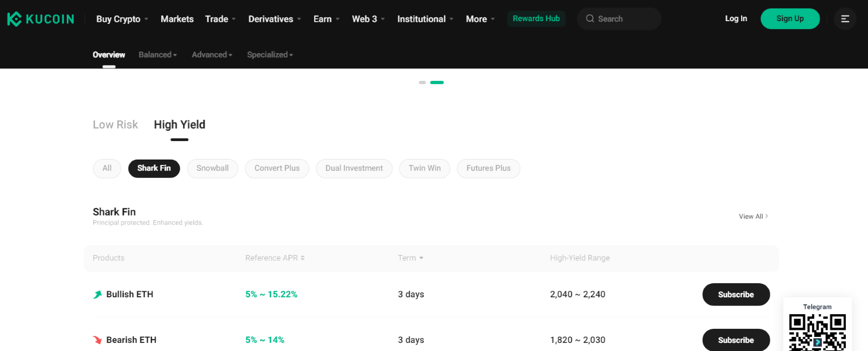868x351 pixels.
Task: Expand the Institutional menu
Action: pyautogui.click(x=425, y=19)
